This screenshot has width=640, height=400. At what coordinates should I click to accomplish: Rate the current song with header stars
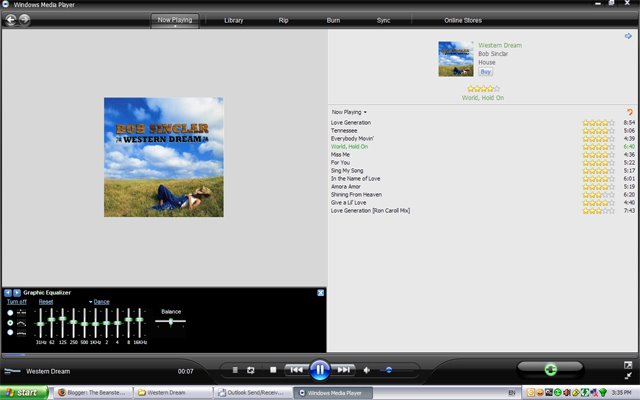[x=483, y=89]
